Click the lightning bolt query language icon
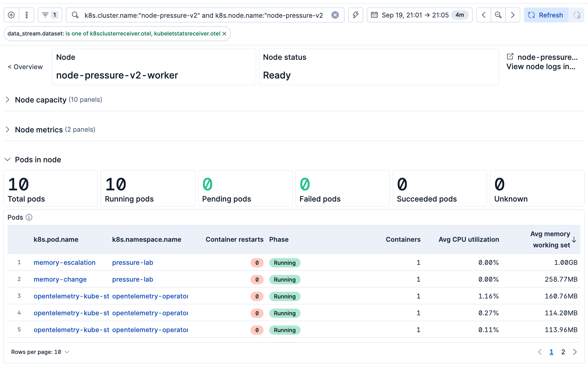The height and width of the screenshot is (367, 588). (x=356, y=15)
